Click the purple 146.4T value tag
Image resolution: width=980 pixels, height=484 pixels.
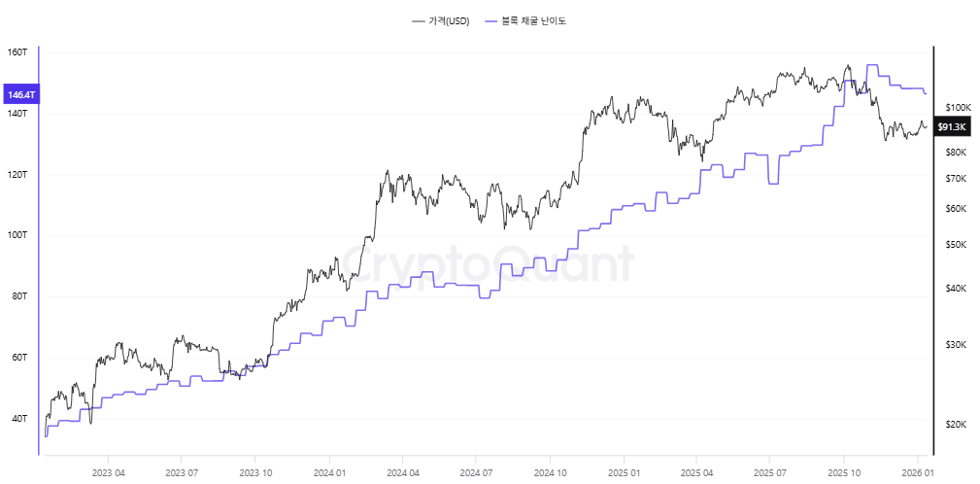20,95
